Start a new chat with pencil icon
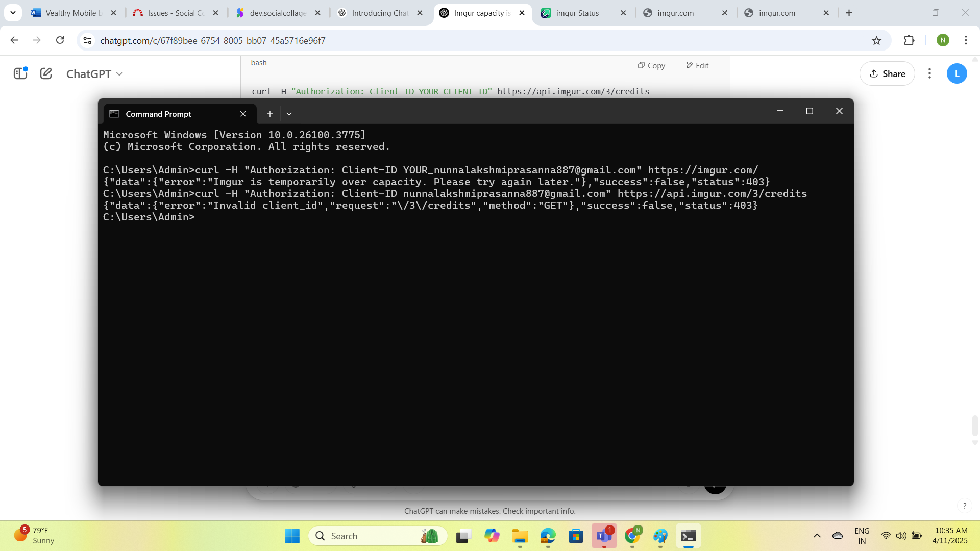Viewport: 980px width, 551px height. click(x=46, y=73)
